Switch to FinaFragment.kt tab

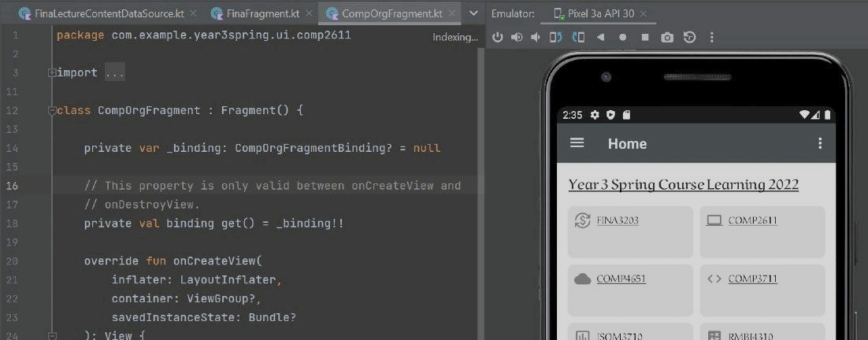(262, 13)
